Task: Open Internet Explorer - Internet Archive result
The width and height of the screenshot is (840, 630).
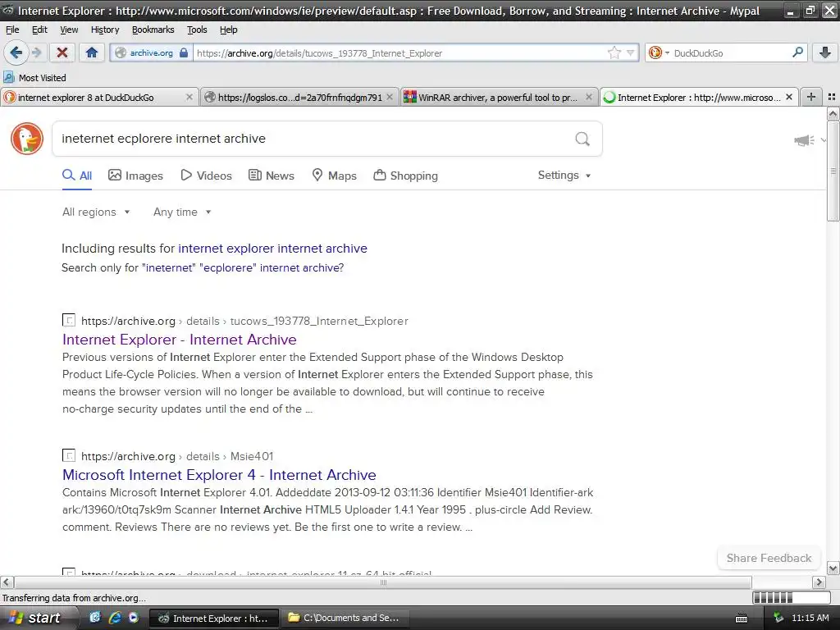Action: 180,340
